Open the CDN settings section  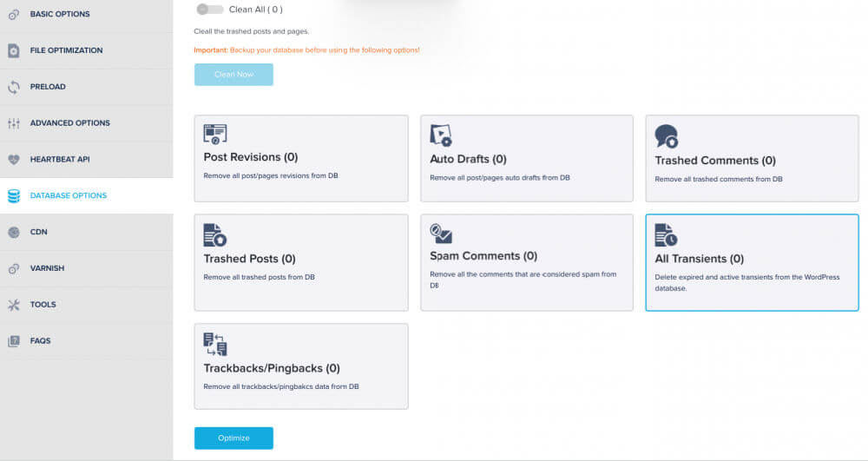pos(86,232)
